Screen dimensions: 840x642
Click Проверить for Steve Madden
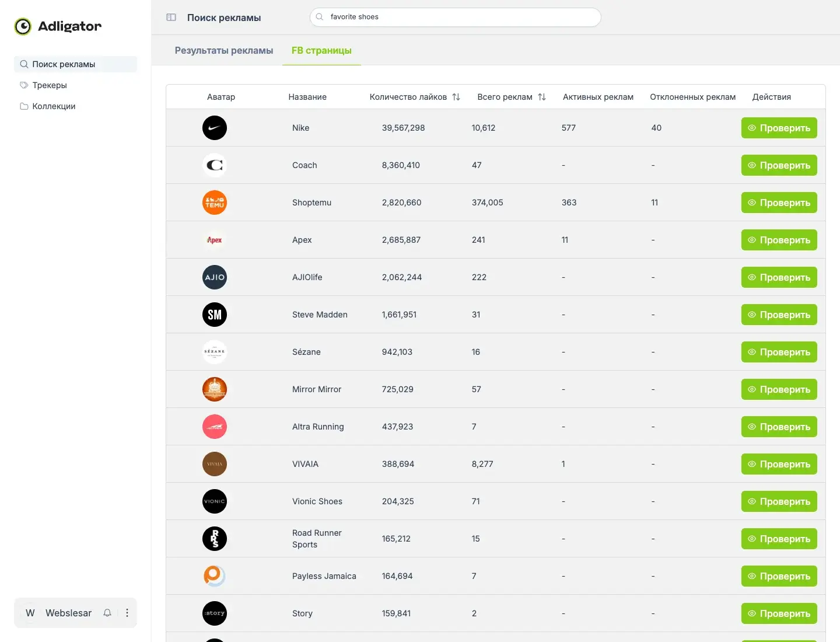[779, 315]
